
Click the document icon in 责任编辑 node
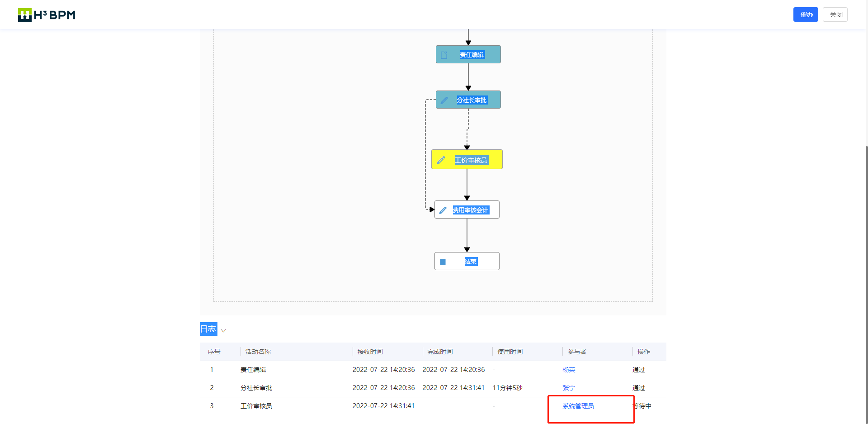pos(444,55)
